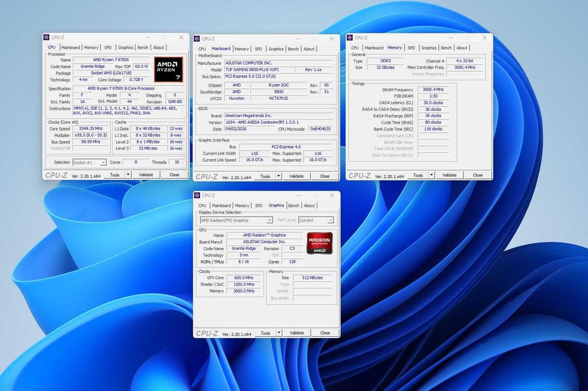Select the Graphics tab in the Memory window
The width and height of the screenshot is (588, 391).
coord(429,48)
